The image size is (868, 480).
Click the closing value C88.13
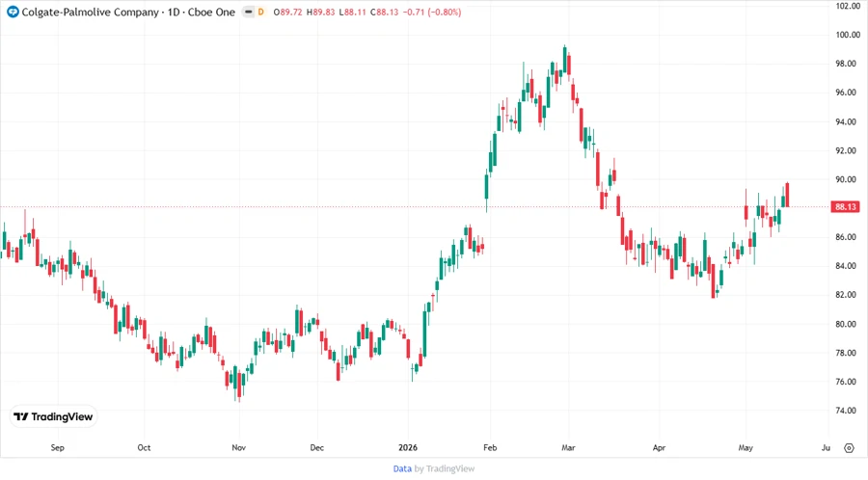384,13
